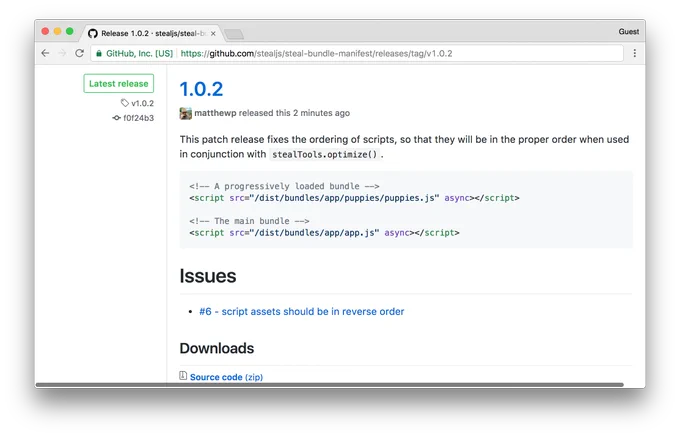Open a new tab with the blank tab button
Screen dimensions: 680x437
(x=234, y=34)
